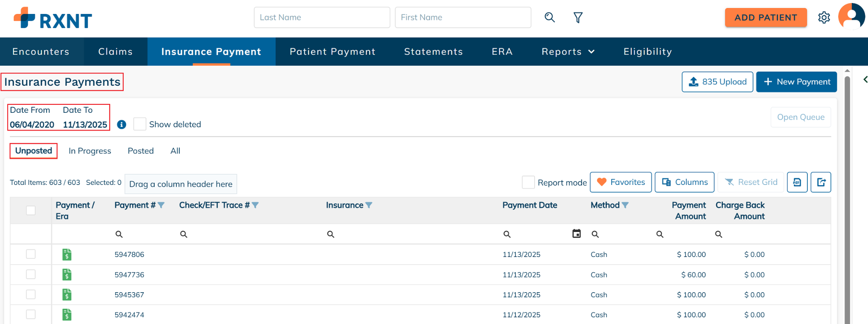
Task: Click the patient search magnifier icon
Action: coord(550,17)
